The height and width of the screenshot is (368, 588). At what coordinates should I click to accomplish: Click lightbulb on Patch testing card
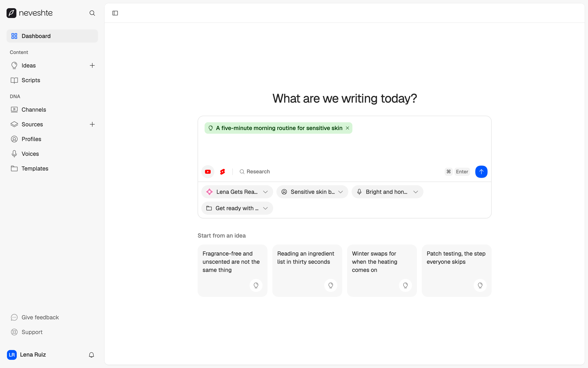[480, 285]
